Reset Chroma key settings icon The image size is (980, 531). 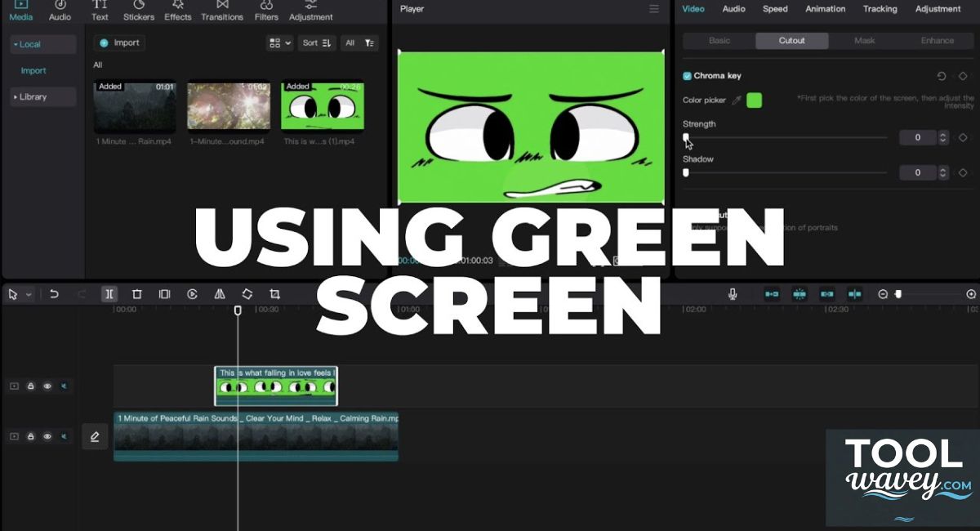pyautogui.click(x=941, y=76)
